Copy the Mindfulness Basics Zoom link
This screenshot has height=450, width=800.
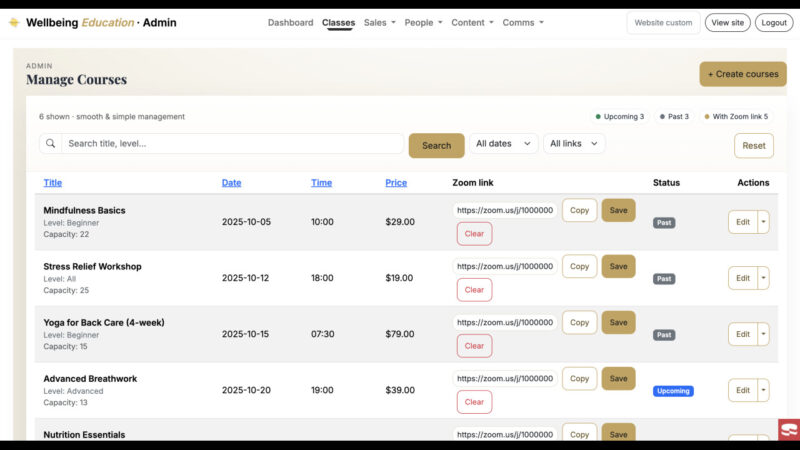click(579, 210)
